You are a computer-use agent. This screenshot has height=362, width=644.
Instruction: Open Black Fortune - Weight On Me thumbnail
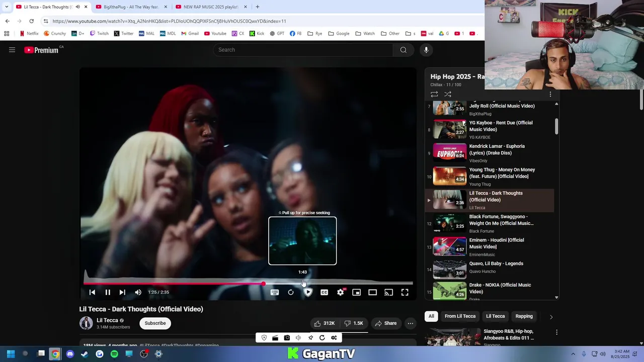tap(450, 223)
